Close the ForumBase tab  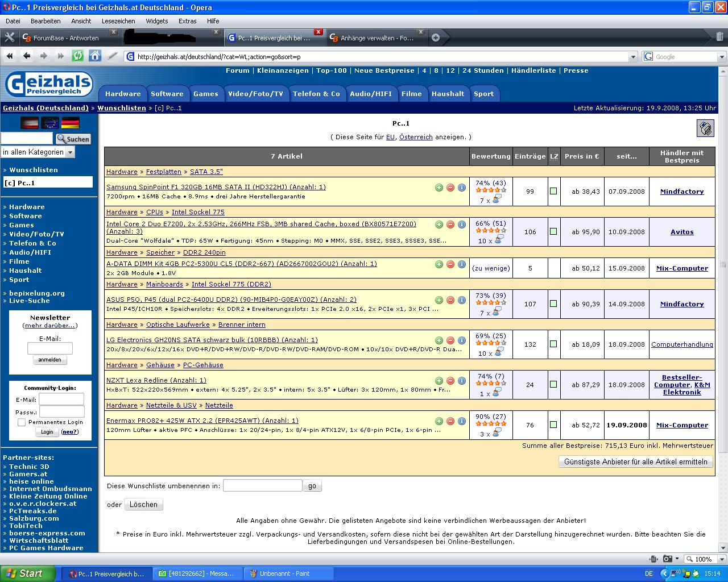[x=113, y=32]
